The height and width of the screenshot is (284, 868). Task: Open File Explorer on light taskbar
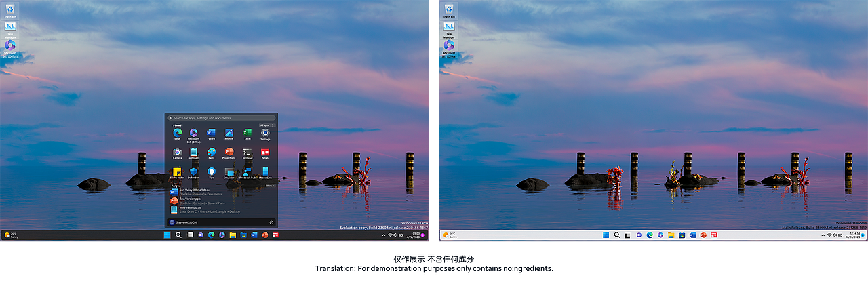671,235
